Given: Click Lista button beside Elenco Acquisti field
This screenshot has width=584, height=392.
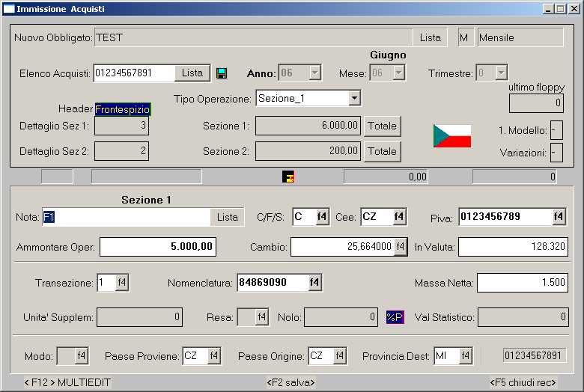Looking at the screenshot, I should tap(192, 73).
